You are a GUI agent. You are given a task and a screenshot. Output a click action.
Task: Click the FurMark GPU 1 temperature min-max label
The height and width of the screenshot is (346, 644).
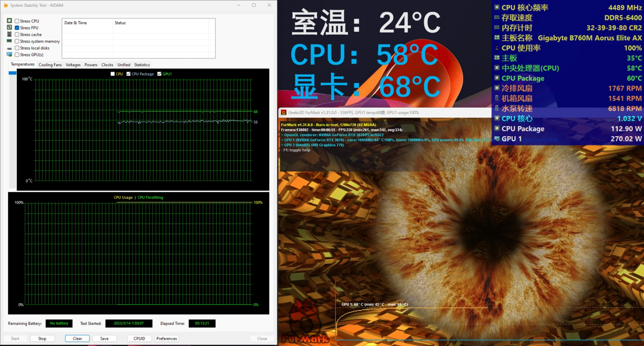[x=375, y=305]
